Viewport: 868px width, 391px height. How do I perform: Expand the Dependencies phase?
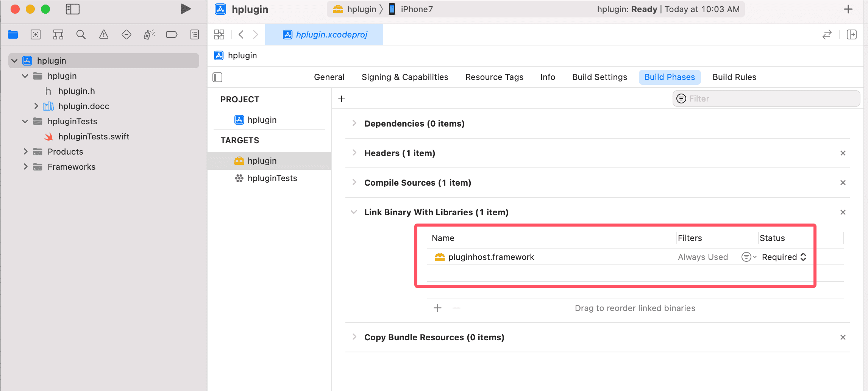tap(354, 123)
